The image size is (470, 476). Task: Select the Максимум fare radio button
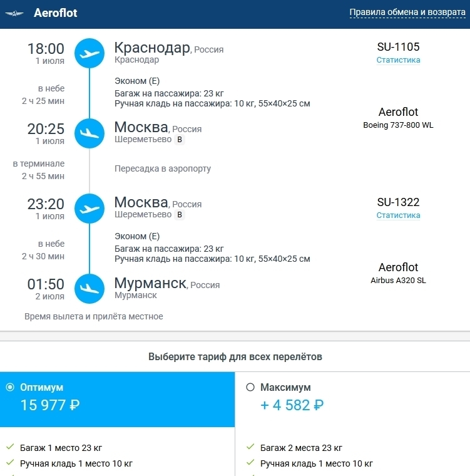tap(250, 387)
